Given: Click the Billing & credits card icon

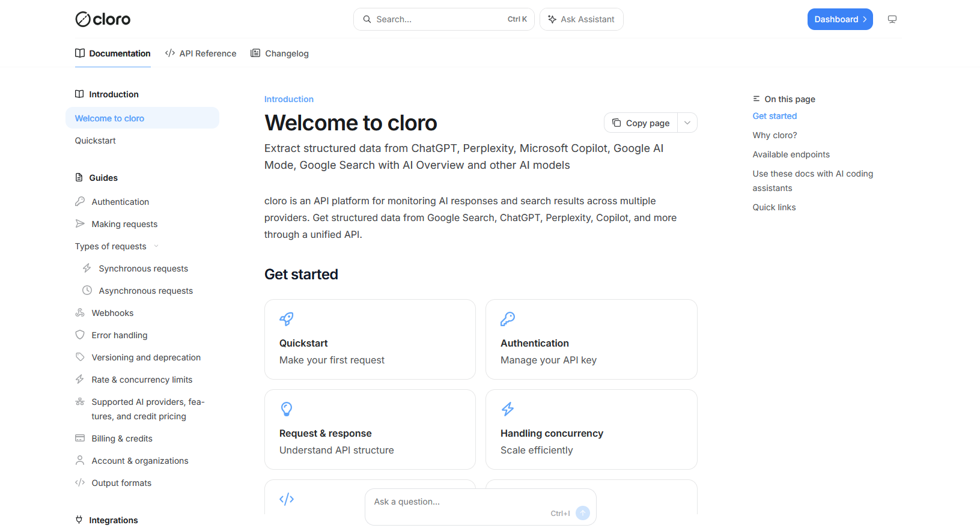Looking at the screenshot, I should [80, 438].
